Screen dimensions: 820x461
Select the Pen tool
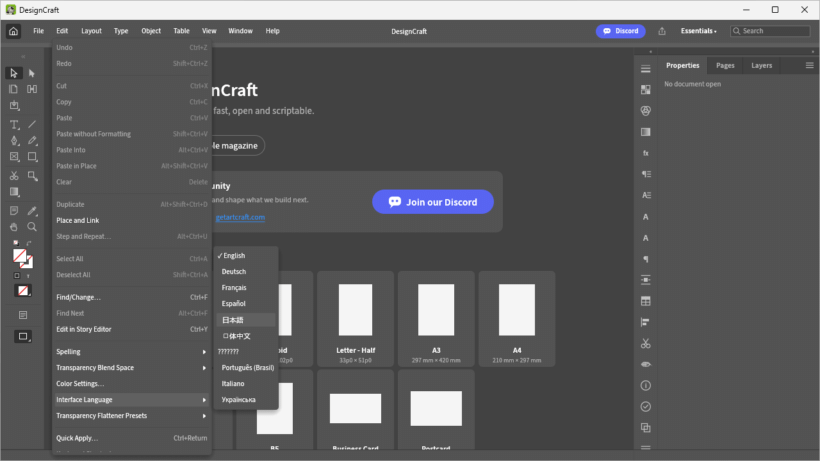14,141
